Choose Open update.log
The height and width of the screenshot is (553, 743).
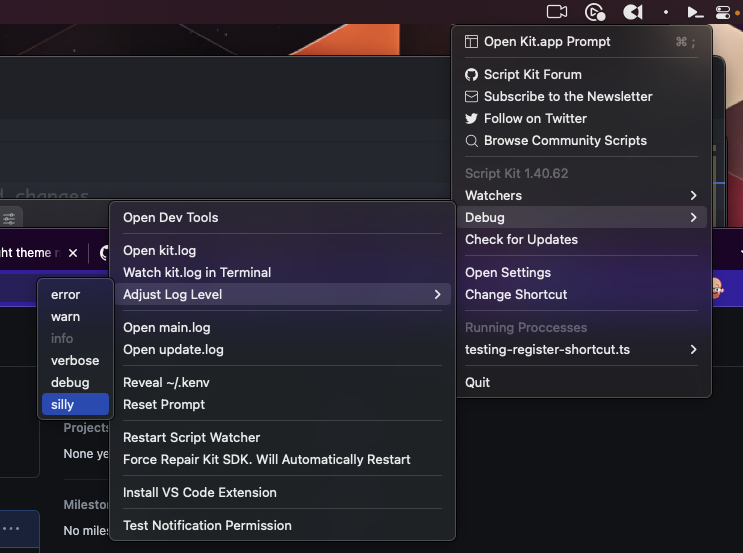coord(282,349)
